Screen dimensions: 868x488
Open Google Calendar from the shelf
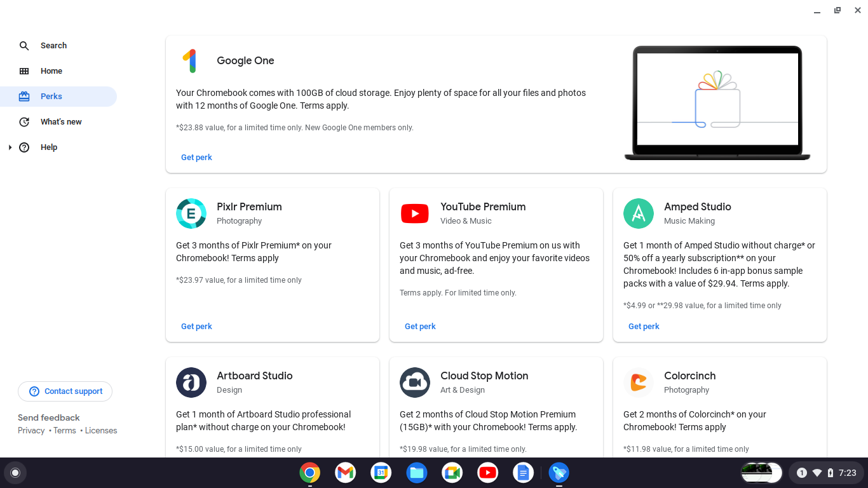381,473
